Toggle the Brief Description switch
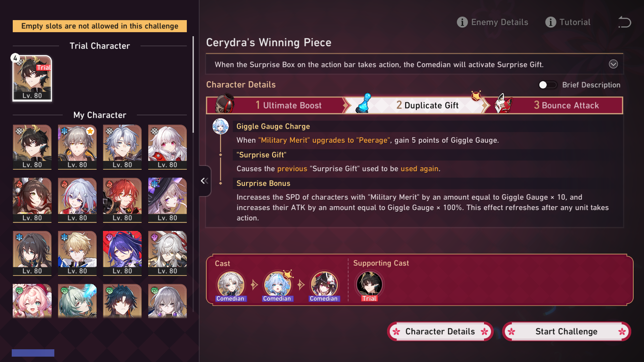The width and height of the screenshot is (644, 362). pyautogui.click(x=547, y=85)
